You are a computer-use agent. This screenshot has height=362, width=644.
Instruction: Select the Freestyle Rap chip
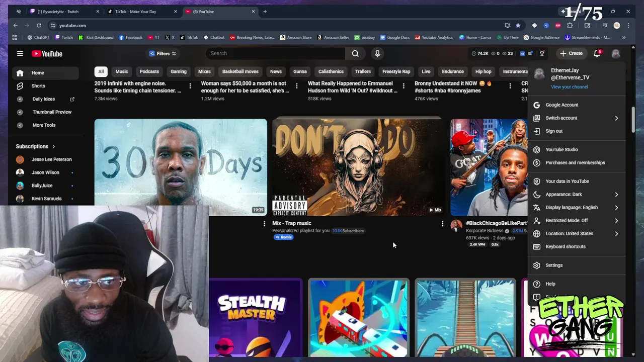(x=396, y=71)
